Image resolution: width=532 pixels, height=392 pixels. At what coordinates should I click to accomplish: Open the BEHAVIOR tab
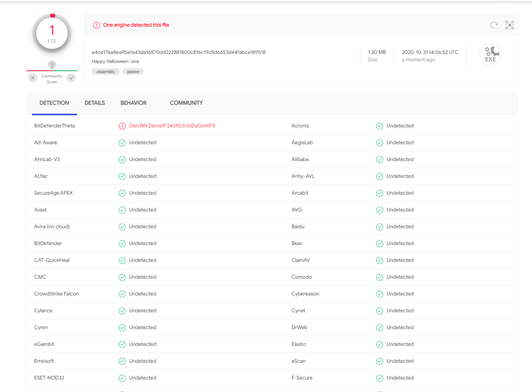click(134, 103)
